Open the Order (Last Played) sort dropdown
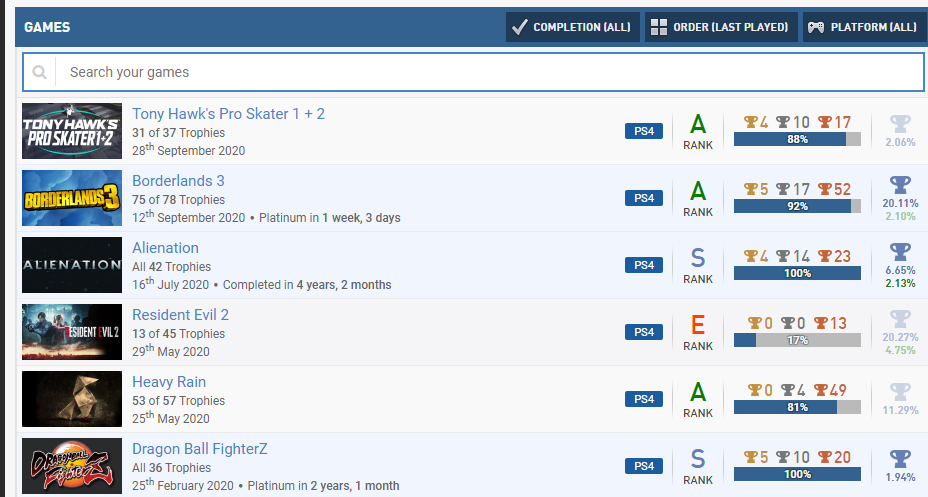The image size is (928, 497). pos(720,27)
